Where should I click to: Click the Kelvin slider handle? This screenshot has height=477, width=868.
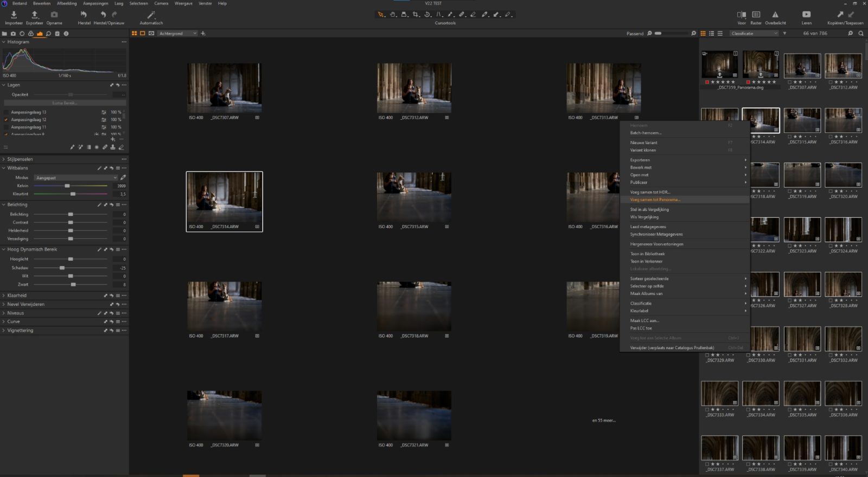pos(67,186)
